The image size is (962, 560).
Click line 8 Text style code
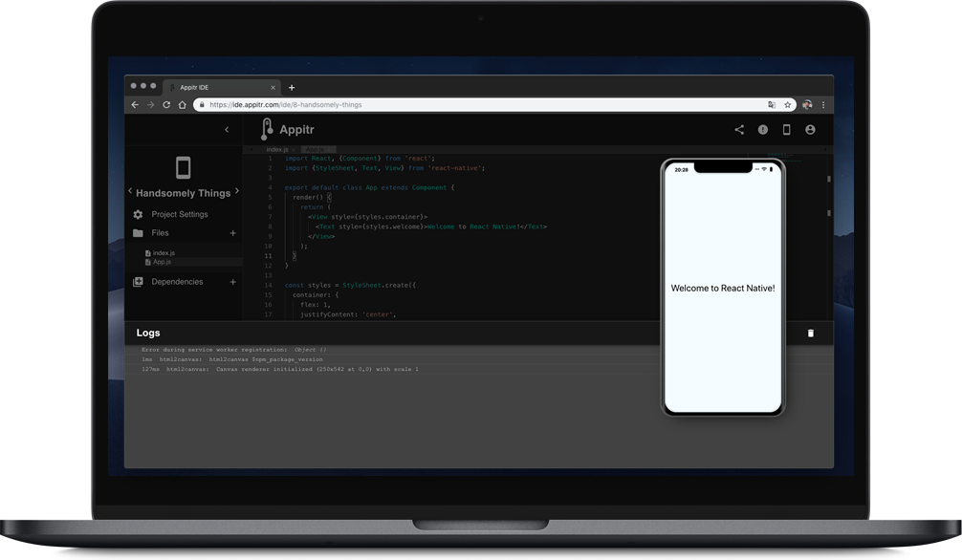pyautogui.click(x=430, y=226)
